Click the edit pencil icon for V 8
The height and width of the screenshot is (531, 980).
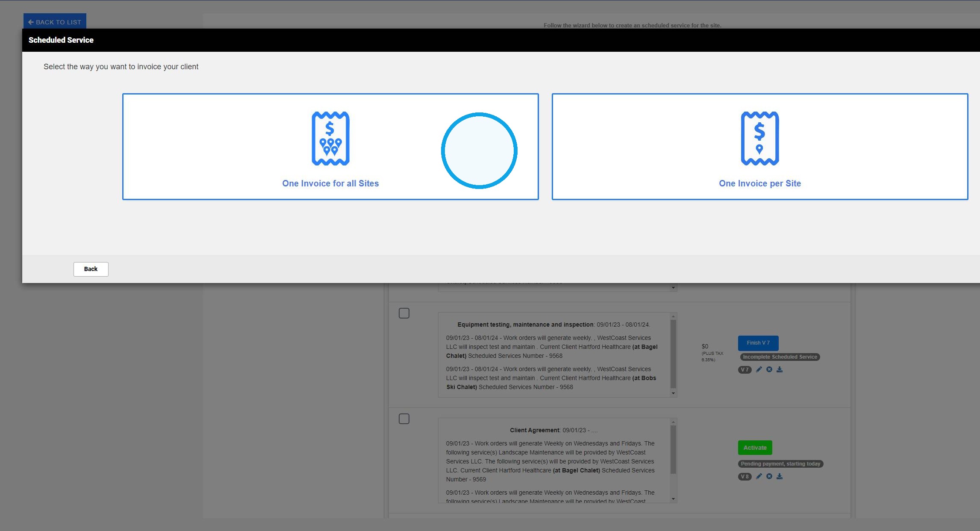coord(759,476)
